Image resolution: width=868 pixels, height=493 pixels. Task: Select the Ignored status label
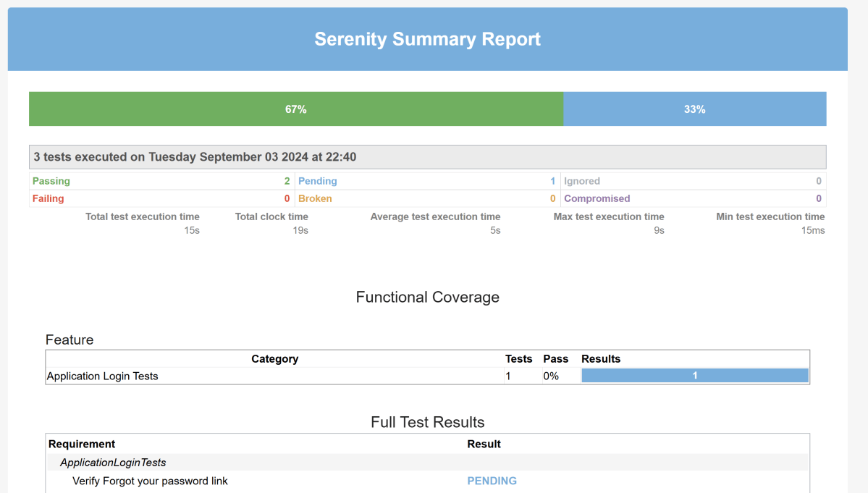tap(582, 181)
